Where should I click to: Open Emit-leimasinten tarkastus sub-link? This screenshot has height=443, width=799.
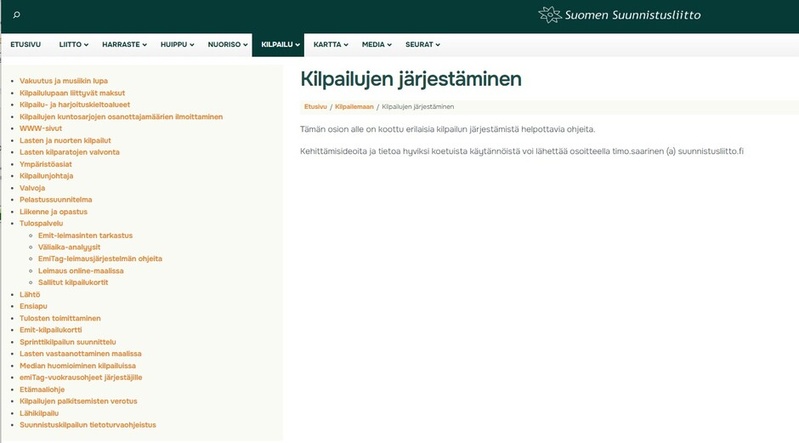click(x=78, y=235)
